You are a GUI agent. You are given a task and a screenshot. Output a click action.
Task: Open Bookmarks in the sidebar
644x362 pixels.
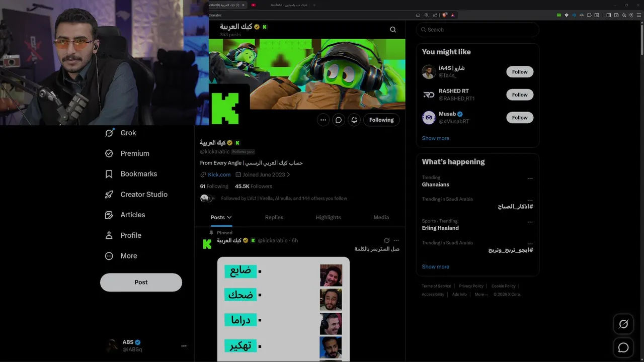131,174
